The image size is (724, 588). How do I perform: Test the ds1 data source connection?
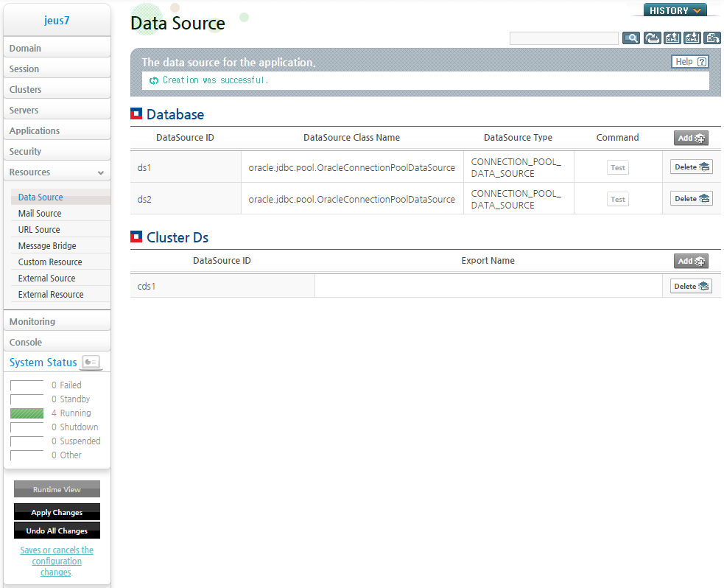pos(617,168)
